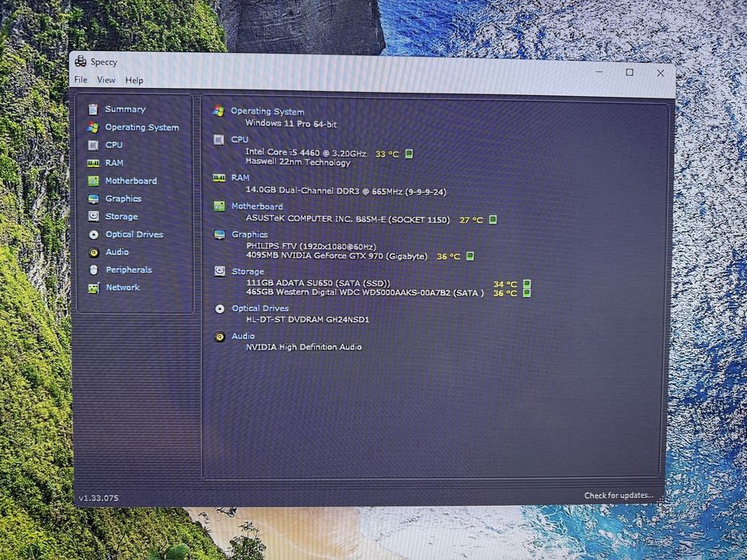Click the Graphics monitor icon in sidebar

coord(94,199)
